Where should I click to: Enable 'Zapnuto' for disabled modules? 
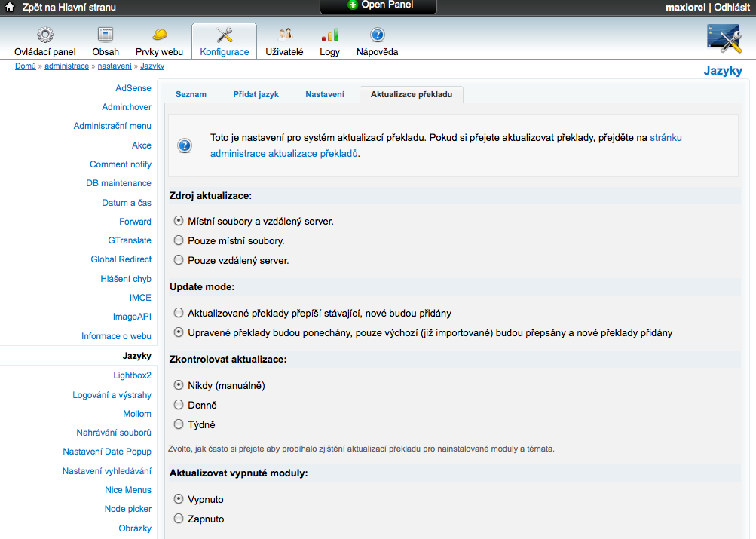[179, 519]
